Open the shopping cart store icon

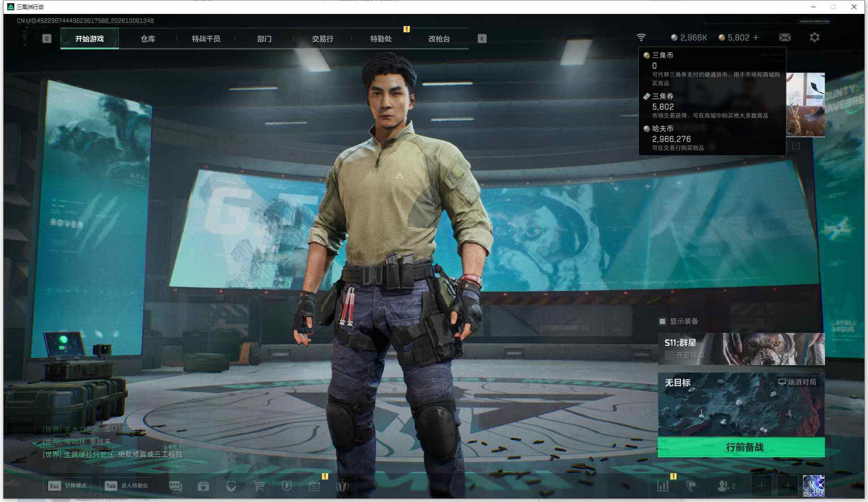[x=259, y=486]
